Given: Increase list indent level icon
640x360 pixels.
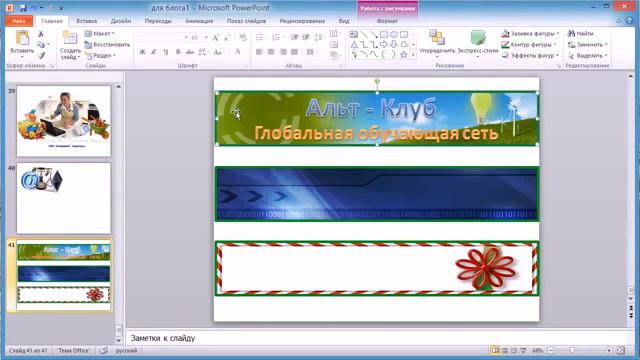Looking at the screenshot, I should pos(306,38).
